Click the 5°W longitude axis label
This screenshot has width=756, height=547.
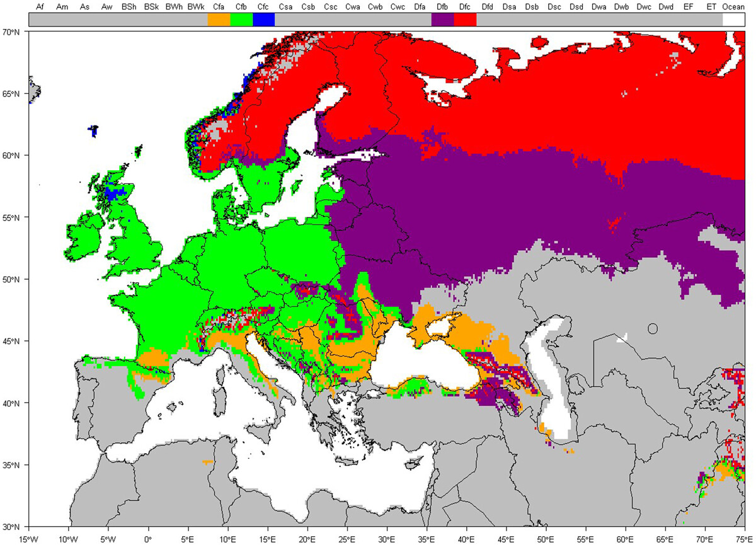108,539
